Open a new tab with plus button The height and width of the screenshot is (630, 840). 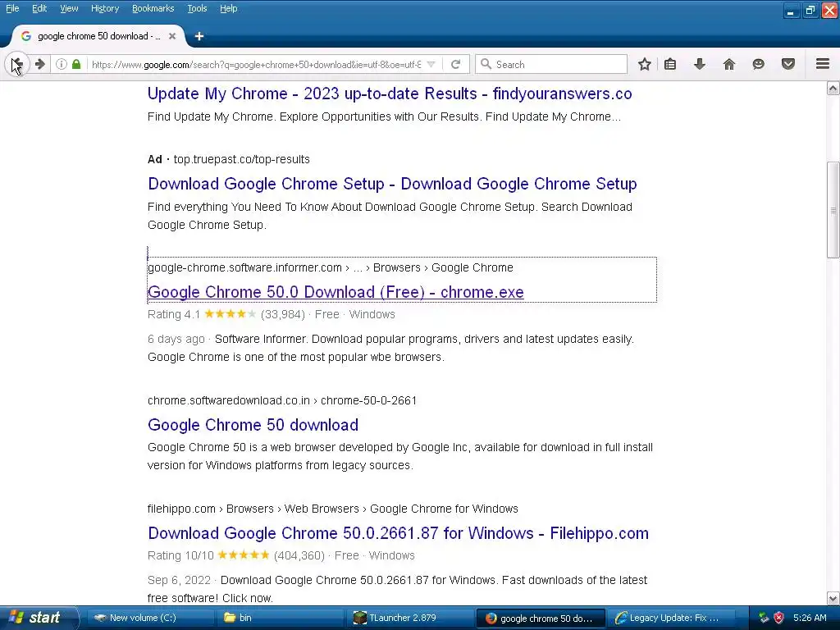199,36
